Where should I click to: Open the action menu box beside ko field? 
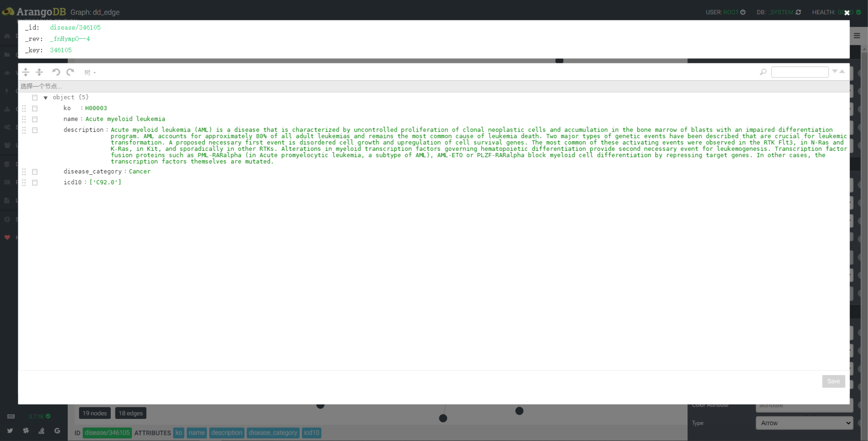click(35, 109)
